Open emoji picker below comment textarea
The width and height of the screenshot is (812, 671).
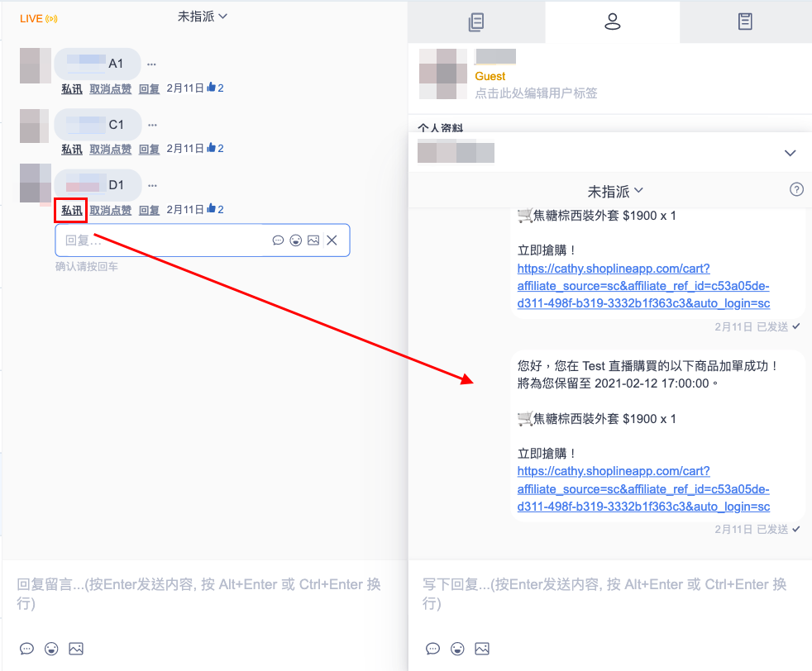coord(51,649)
